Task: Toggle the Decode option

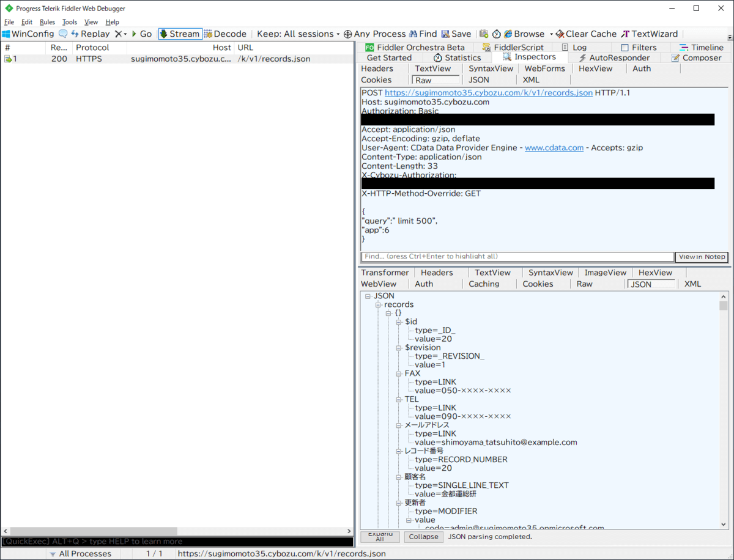Action: coord(225,34)
